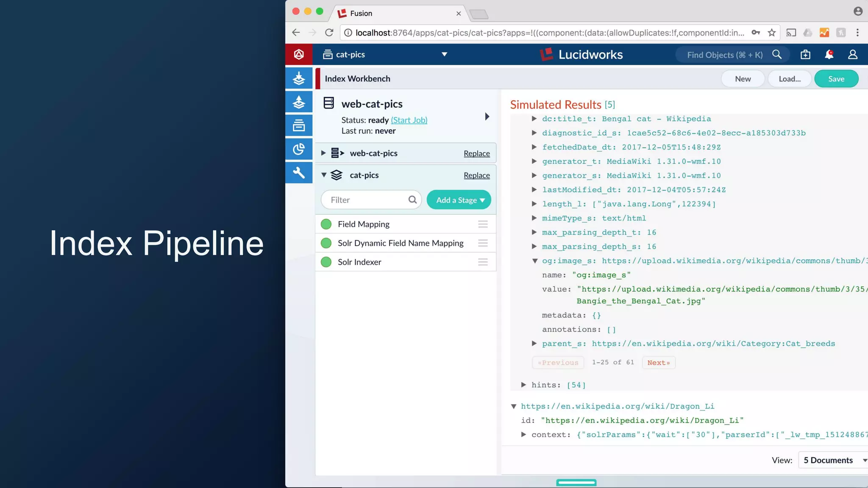
Task: Select the Solr Indexer stage
Action: tap(406, 262)
